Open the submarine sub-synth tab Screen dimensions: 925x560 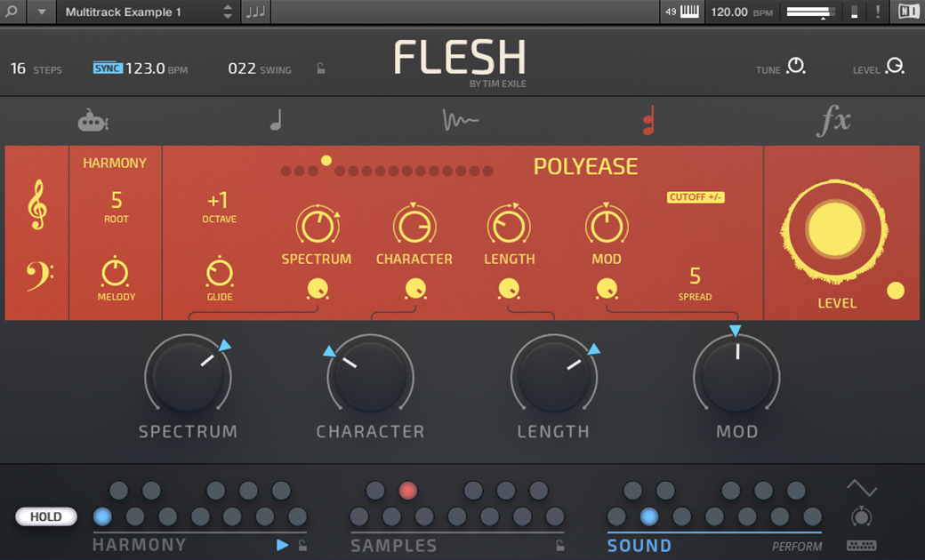pos(92,121)
